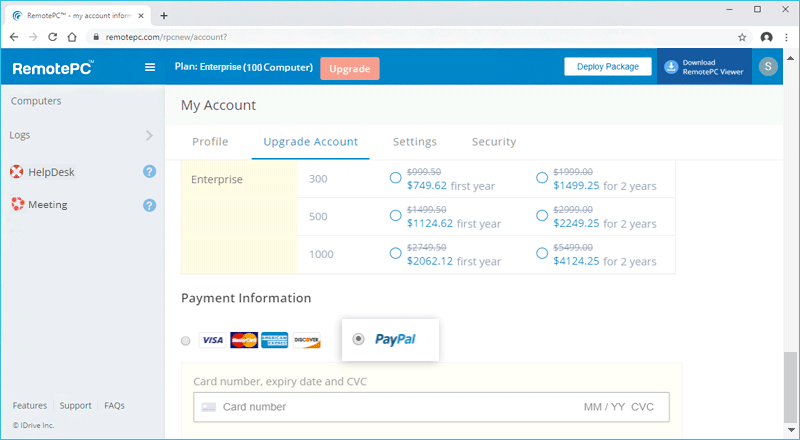Viewport: 800px width, 440px height.
Task: Open Chrome profile icon
Action: [766, 37]
